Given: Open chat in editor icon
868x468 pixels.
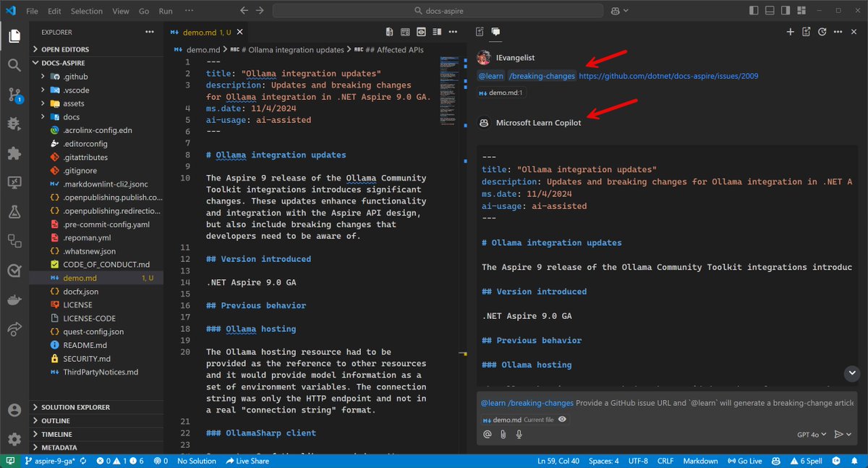Looking at the screenshot, I should pyautogui.click(x=807, y=32).
